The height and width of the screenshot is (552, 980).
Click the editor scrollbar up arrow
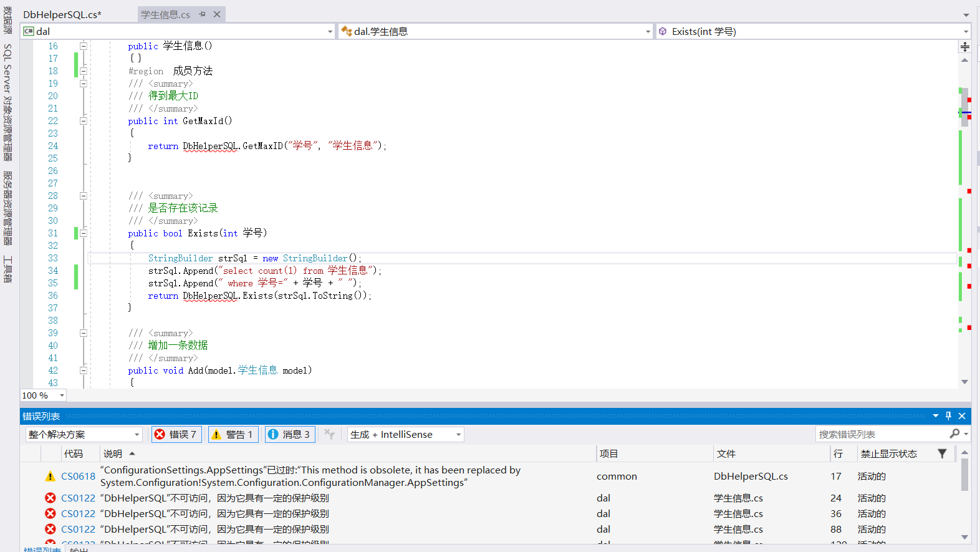coord(964,60)
